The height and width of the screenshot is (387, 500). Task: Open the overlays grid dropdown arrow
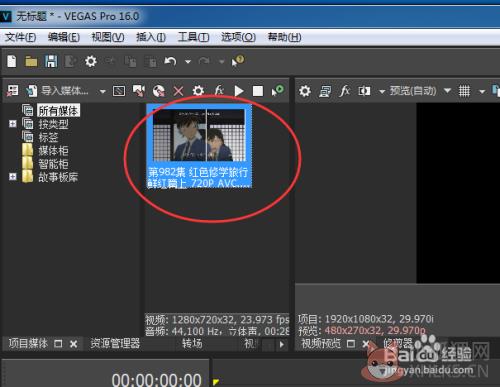[x=482, y=91]
